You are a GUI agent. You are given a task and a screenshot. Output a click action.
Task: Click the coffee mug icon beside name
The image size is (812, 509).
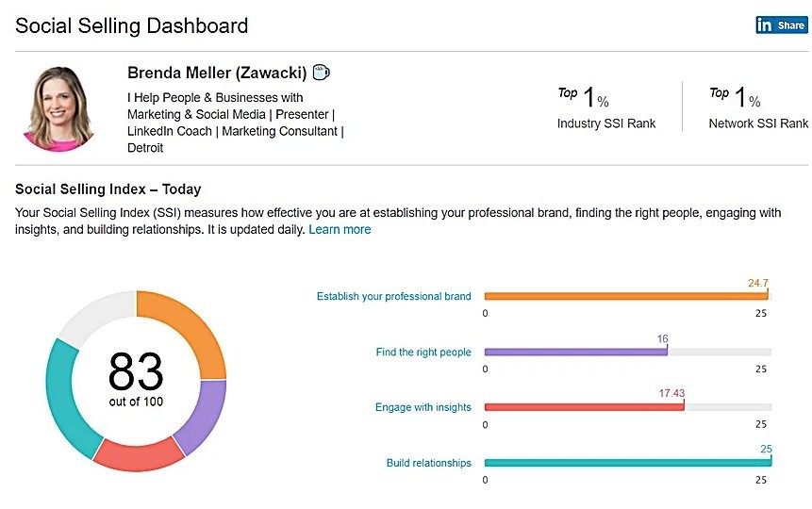[x=321, y=73]
